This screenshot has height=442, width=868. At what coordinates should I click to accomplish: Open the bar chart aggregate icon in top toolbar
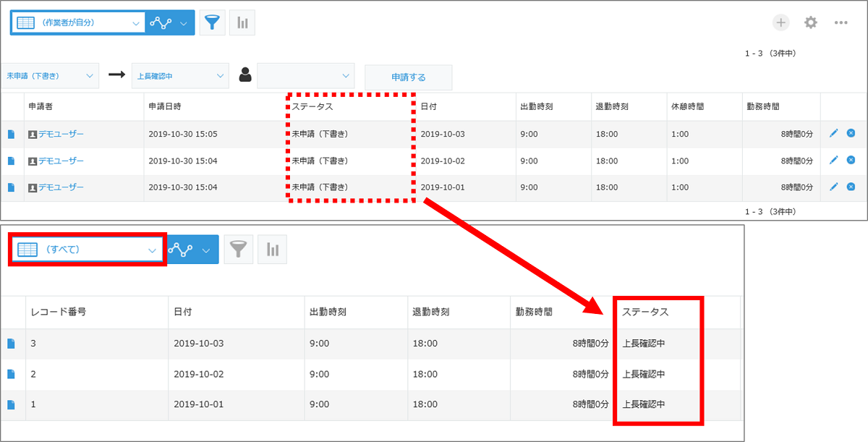coord(242,23)
